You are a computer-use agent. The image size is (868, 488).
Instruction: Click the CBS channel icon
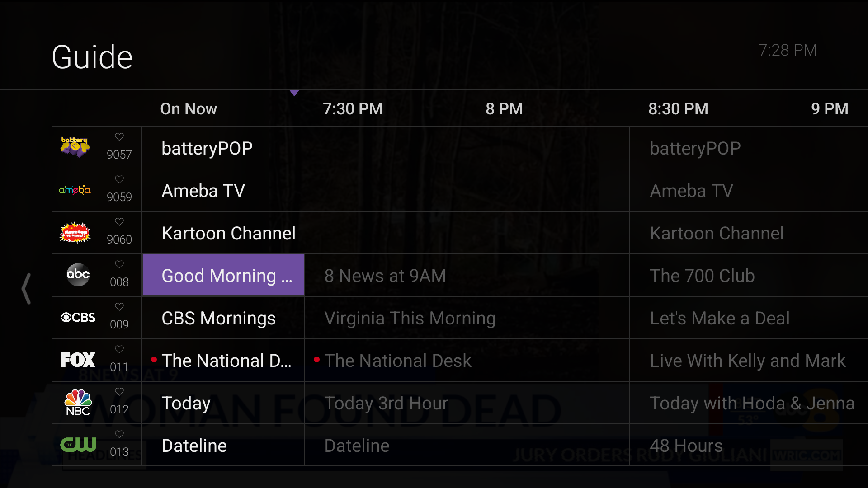77,317
